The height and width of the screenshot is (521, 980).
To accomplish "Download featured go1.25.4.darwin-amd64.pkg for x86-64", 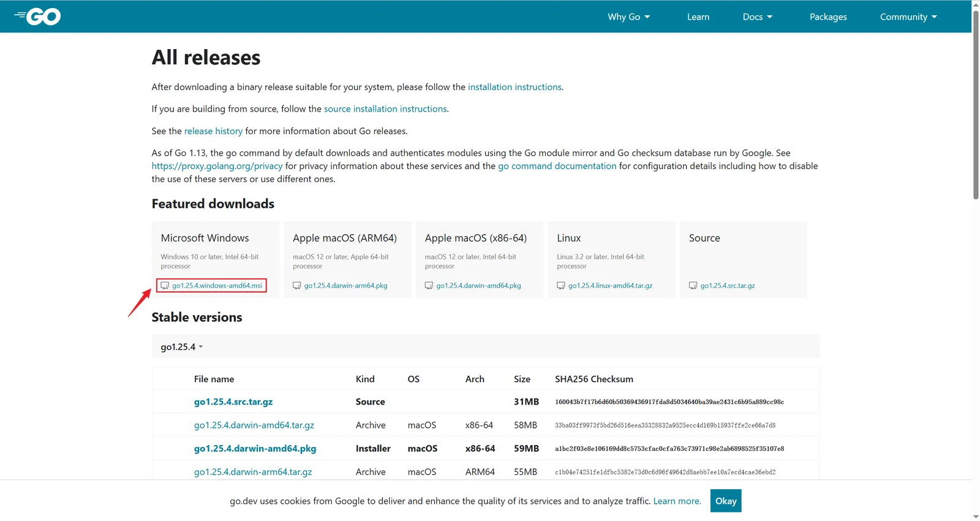I will [478, 286].
